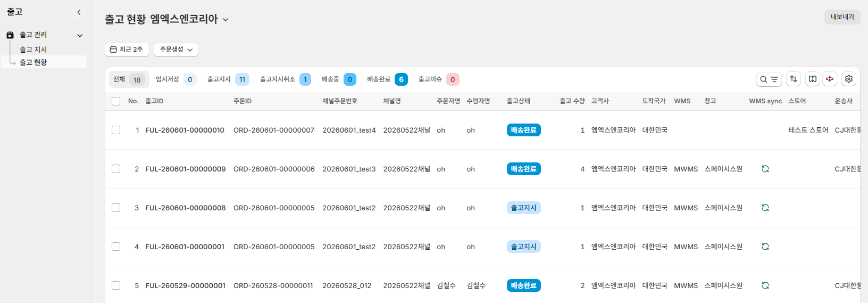Click the 출고ID column header
This screenshot has width=868, height=303.
[154, 101]
